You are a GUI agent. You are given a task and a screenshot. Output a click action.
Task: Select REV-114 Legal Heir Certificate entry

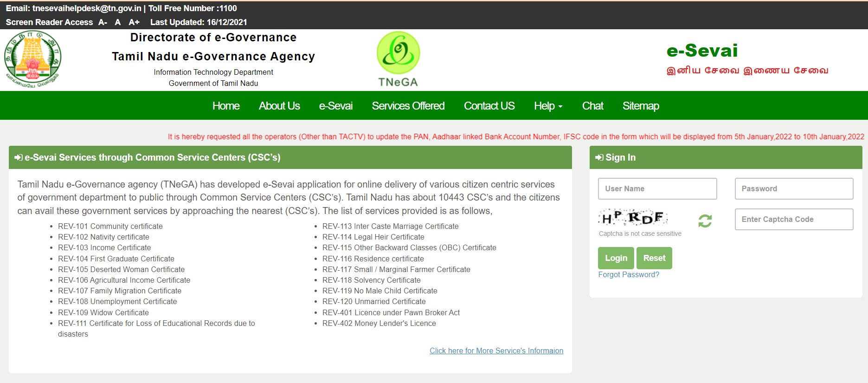coord(373,237)
